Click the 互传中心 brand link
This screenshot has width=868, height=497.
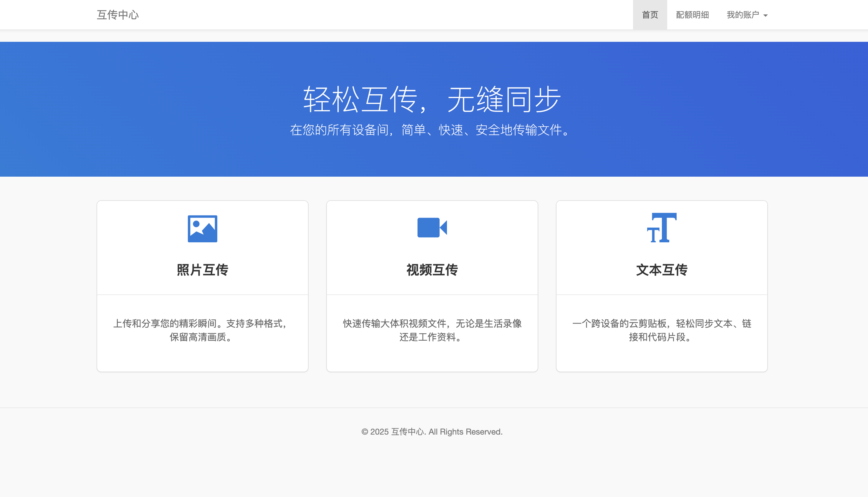[118, 15]
